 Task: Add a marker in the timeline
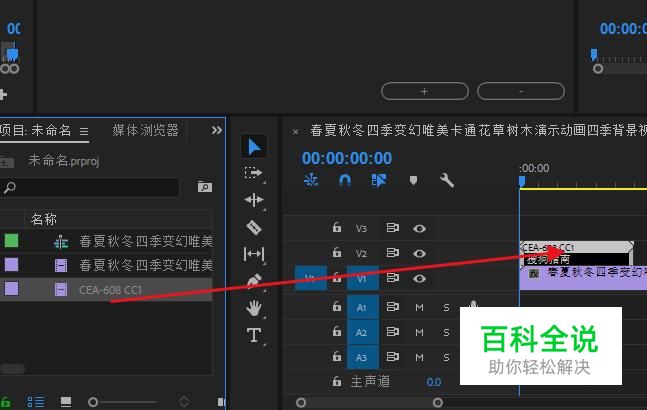click(x=413, y=180)
